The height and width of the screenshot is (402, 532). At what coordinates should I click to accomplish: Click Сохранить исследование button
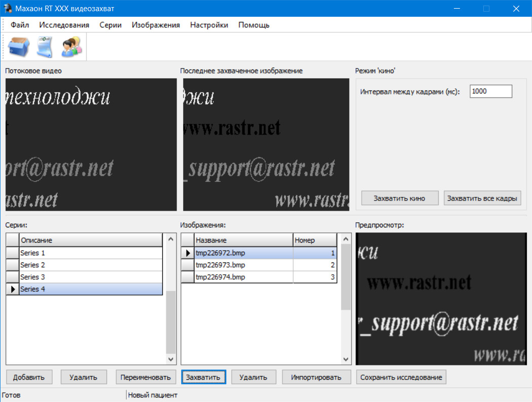pyautogui.click(x=401, y=377)
